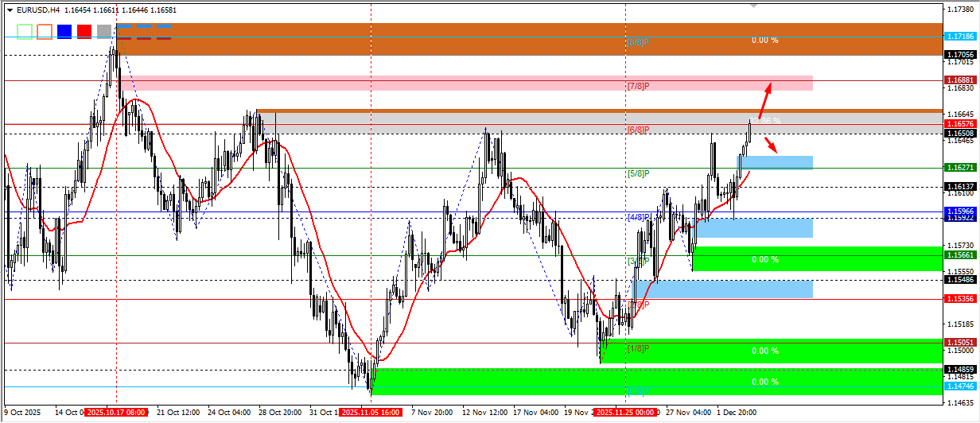This screenshot has height=423, width=980.
Task: Click the chart shift triangle marker at top
Action: tap(754, 6)
